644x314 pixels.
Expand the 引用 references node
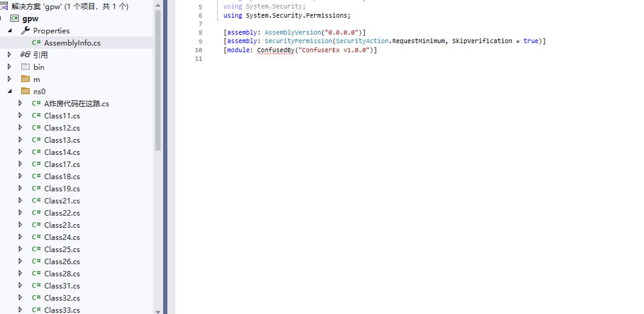point(10,55)
